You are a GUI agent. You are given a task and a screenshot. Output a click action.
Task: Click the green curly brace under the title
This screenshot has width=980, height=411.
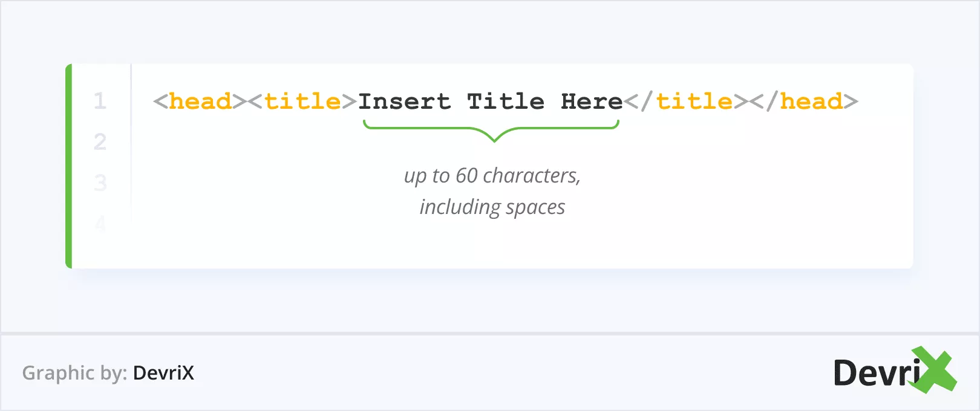click(491, 130)
